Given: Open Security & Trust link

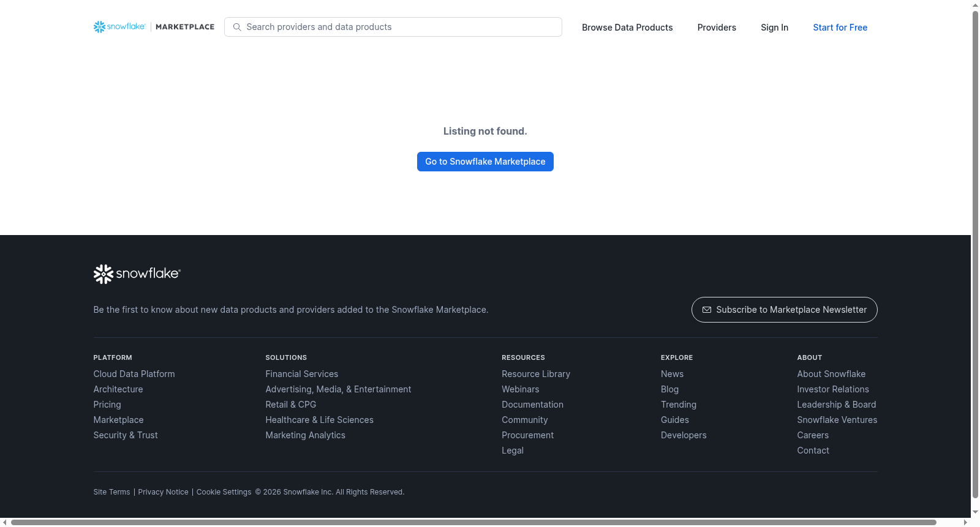Looking at the screenshot, I should click(x=126, y=435).
